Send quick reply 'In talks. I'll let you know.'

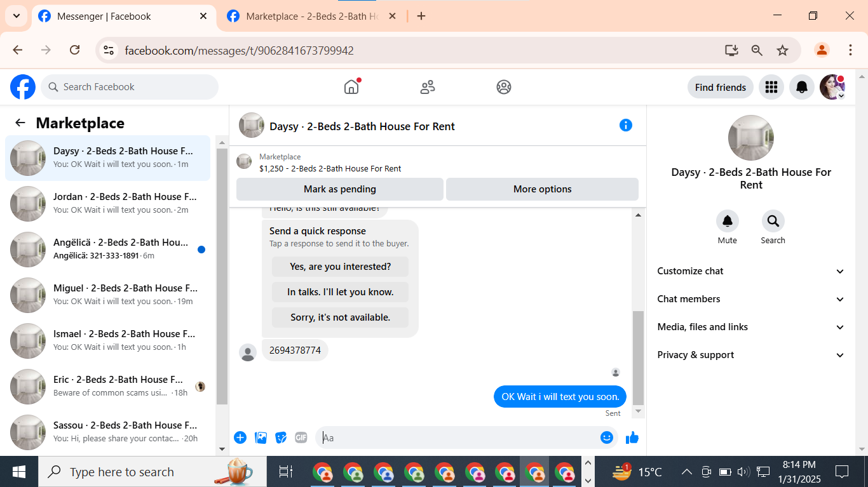click(x=341, y=292)
